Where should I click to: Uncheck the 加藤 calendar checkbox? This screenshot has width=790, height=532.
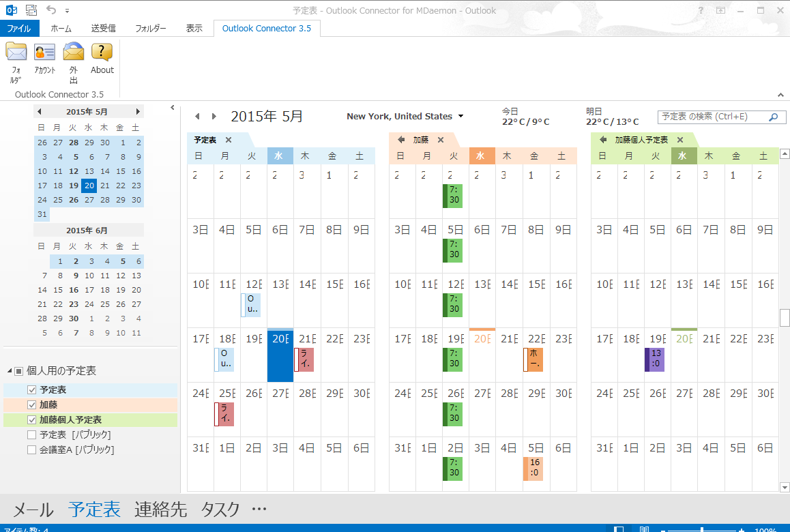pyautogui.click(x=31, y=405)
